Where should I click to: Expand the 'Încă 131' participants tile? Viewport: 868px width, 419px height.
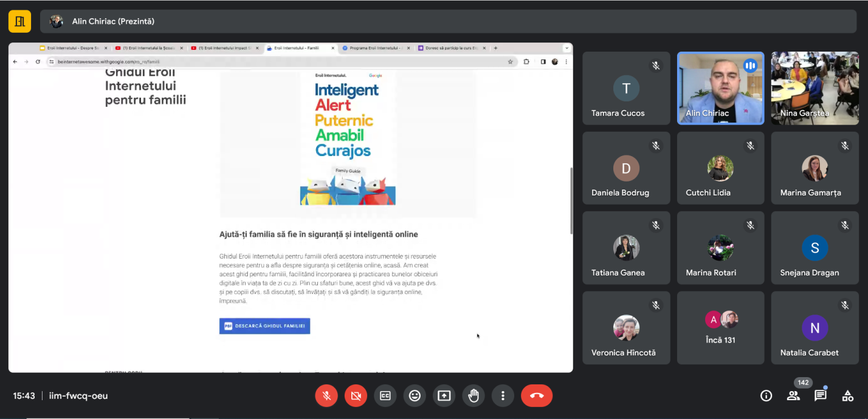tap(720, 328)
